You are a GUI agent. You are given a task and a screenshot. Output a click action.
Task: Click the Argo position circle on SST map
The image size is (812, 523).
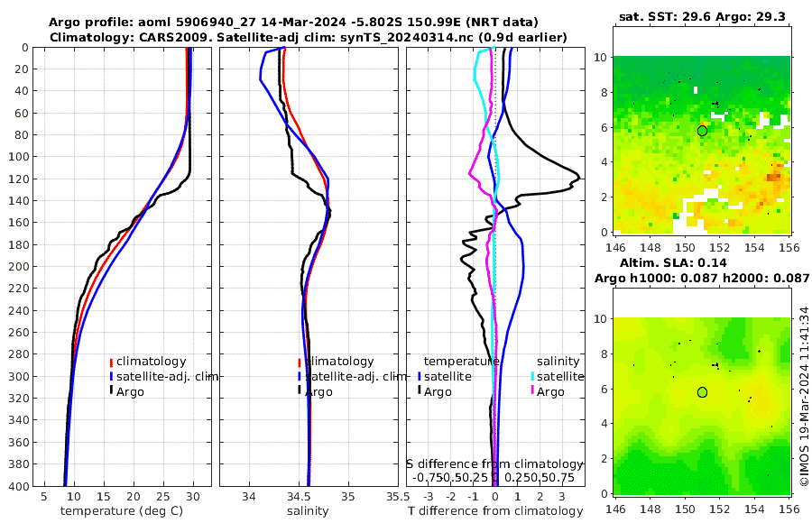702,131
